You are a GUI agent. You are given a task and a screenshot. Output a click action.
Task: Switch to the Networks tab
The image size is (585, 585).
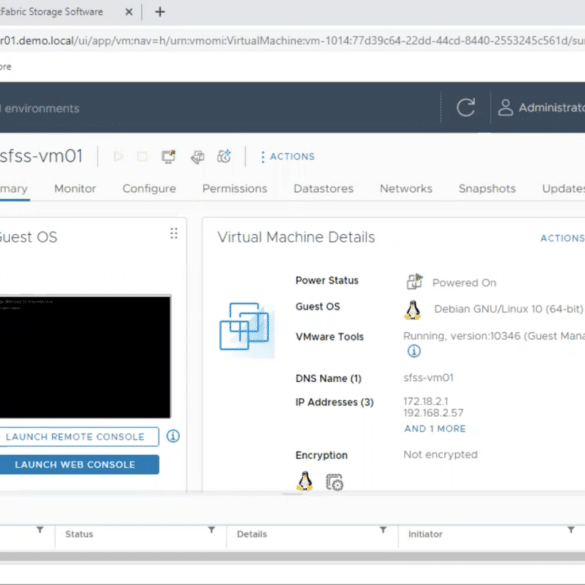click(406, 189)
